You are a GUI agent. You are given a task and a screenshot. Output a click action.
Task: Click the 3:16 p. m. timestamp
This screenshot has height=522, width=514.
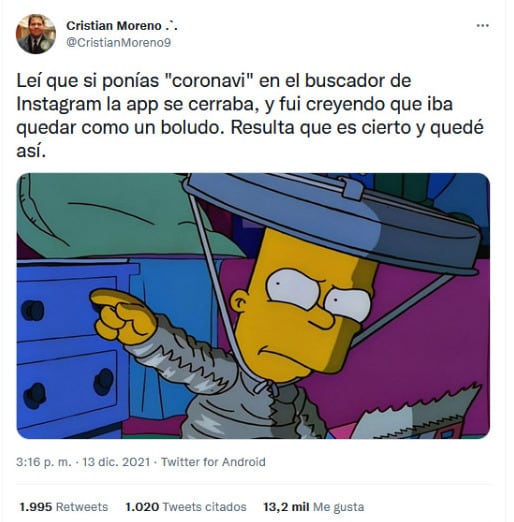pyautogui.click(x=44, y=462)
